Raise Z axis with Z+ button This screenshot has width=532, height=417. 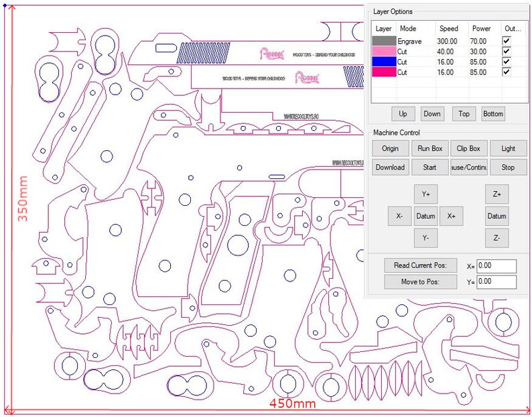[x=497, y=194]
